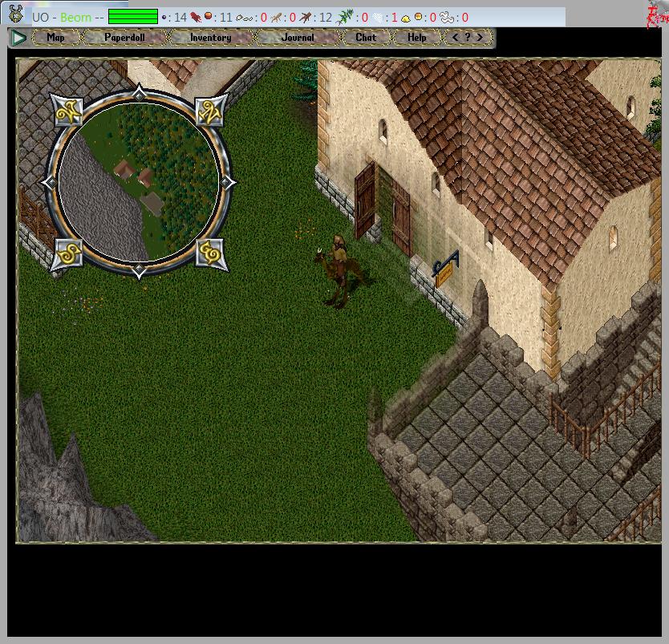Open the Paperdoll window
Screen dimensions: 669x644
[124, 38]
